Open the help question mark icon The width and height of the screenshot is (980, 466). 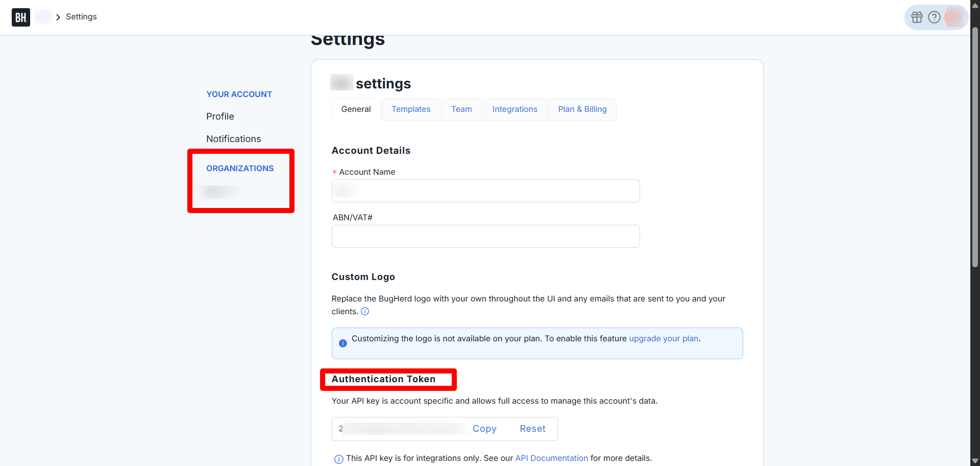click(934, 17)
